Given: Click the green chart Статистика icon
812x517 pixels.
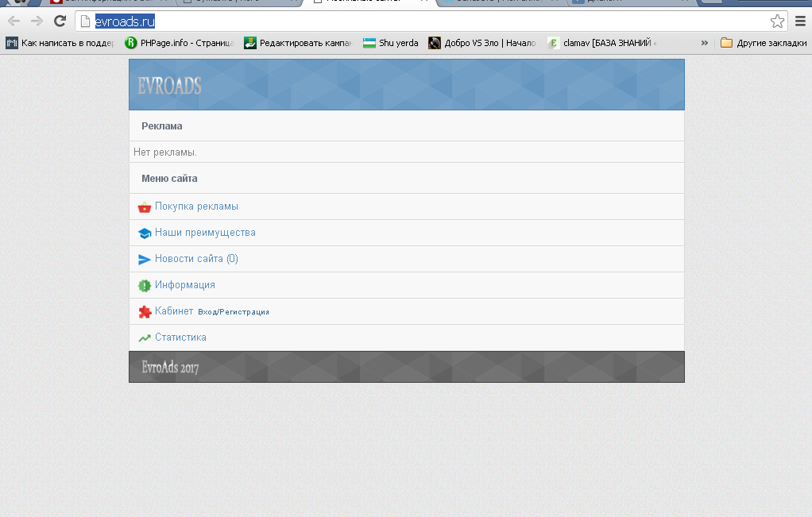Looking at the screenshot, I should 144,338.
